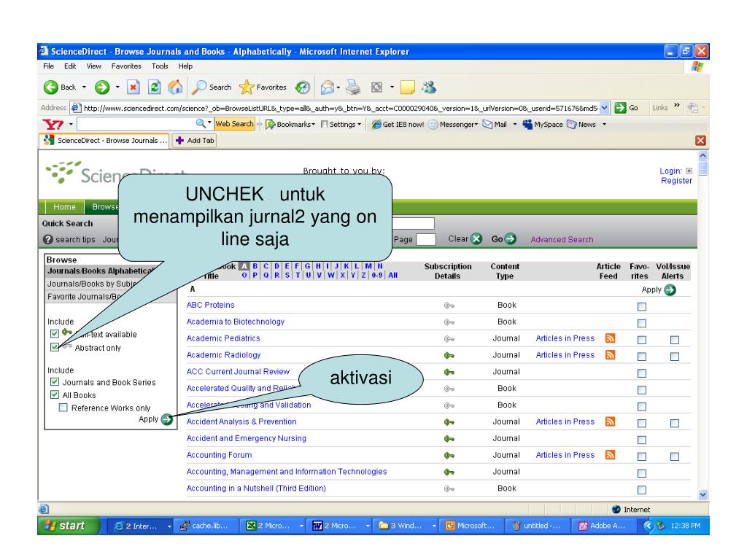Toggle the All Books checkbox
Screen dimensions: 747x560
[55, 394]
